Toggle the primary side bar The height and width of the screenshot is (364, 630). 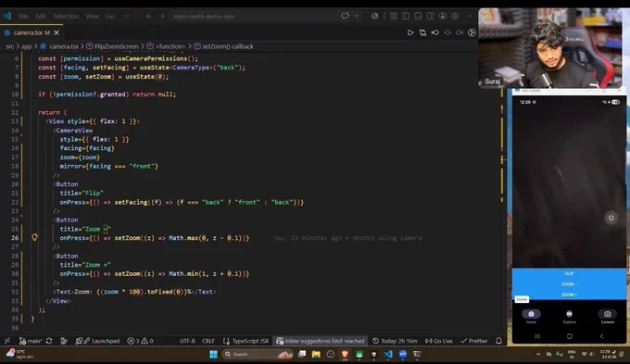pos(406,16)
